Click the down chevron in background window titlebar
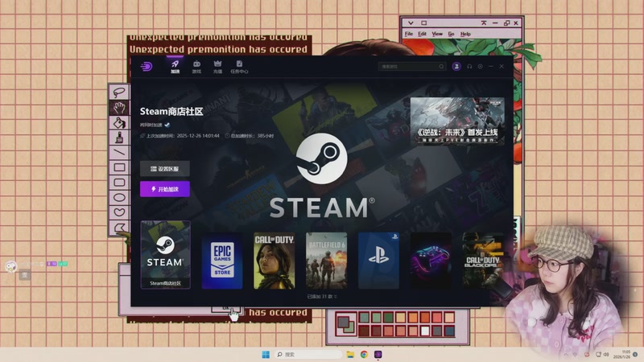644x362 pixels. [x=411, y=23]
